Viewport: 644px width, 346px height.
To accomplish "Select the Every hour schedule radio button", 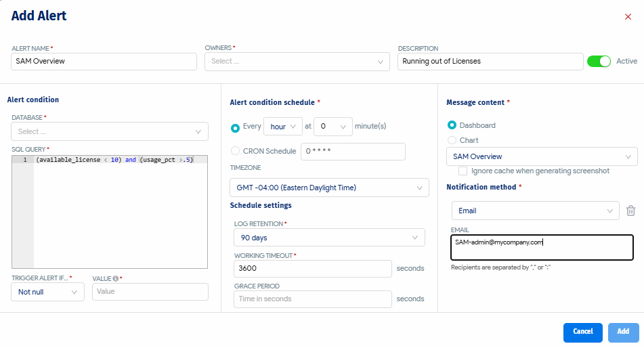I will [235, 127].
